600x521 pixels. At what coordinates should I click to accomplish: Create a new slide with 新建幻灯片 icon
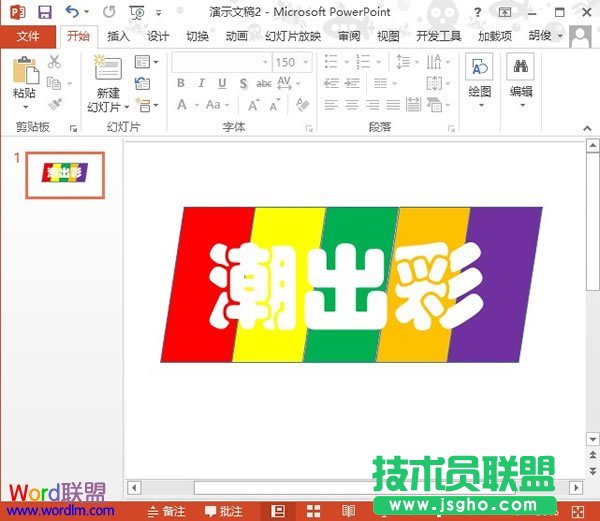point(108,68)
